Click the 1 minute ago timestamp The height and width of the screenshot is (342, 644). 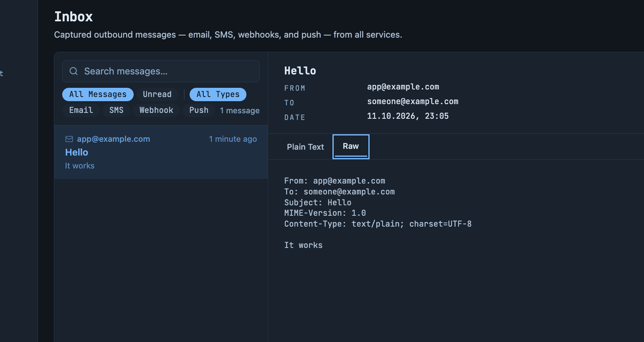(x=233, y=139)
